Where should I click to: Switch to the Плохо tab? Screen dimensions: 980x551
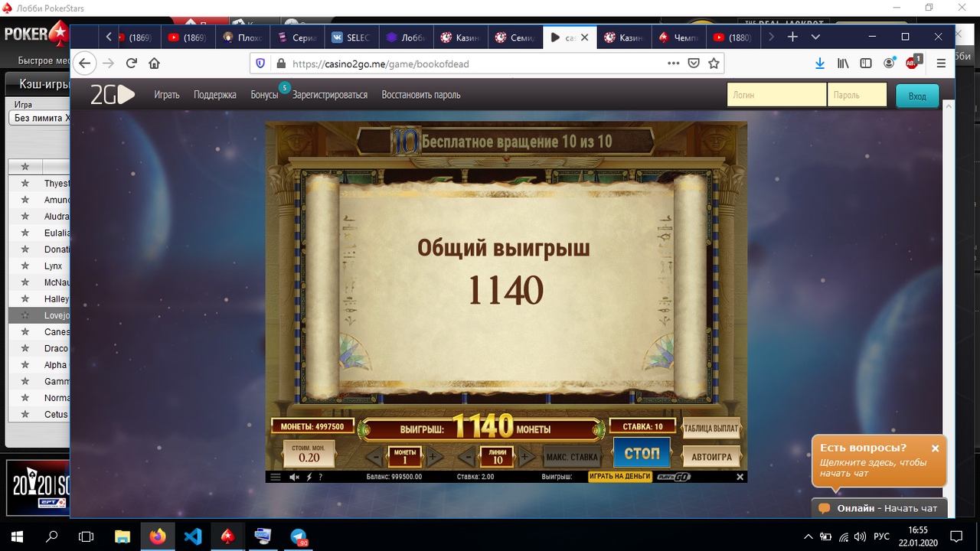click(243, 37)
